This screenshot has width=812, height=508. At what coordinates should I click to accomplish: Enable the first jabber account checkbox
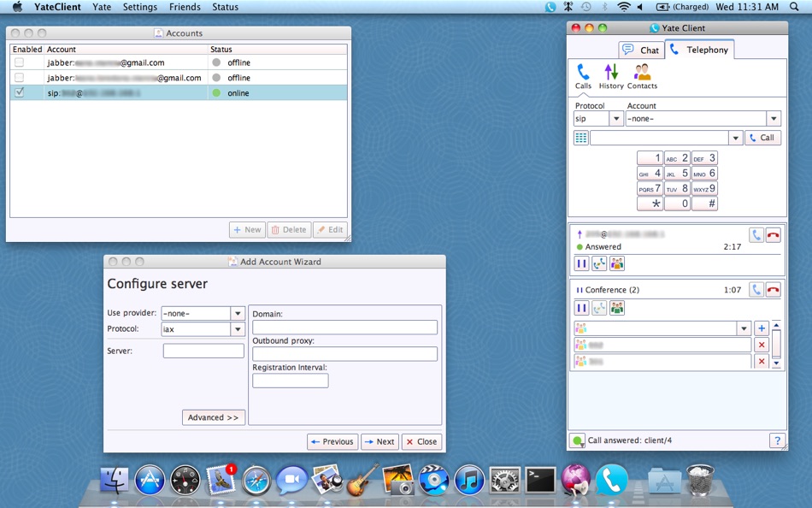pos(19,62)
